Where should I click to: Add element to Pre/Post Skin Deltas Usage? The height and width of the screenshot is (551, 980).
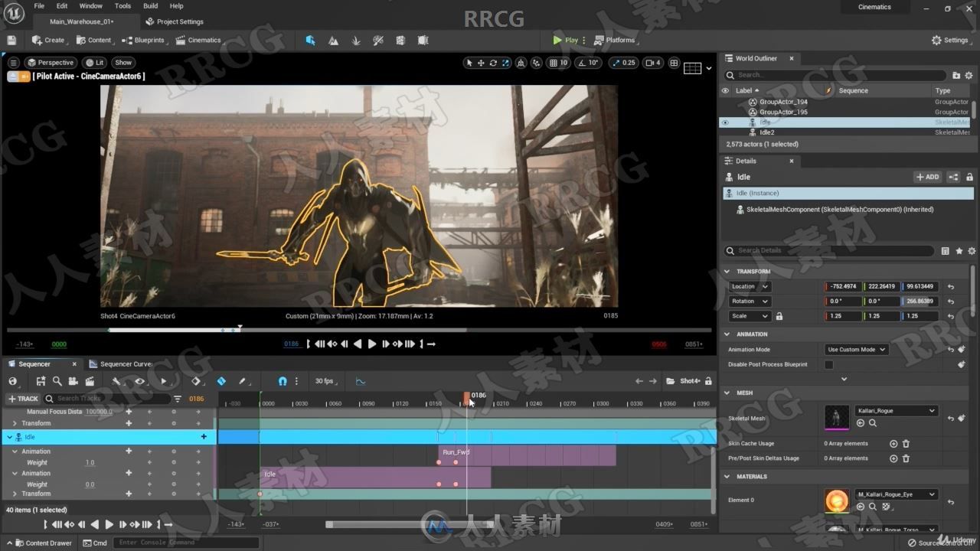pyautogui.click(x=893, y=458)
